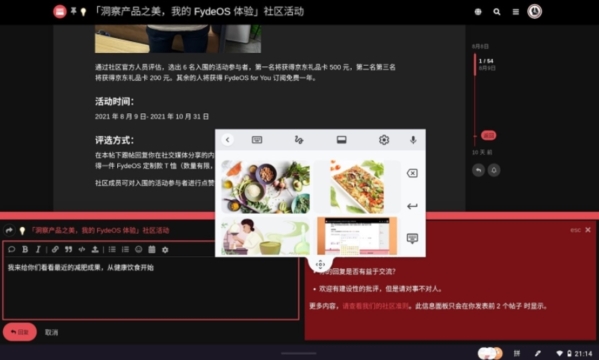Click the keyboard move handle
The height and width of the screenshot is (360, 599).
pos(320,264)
